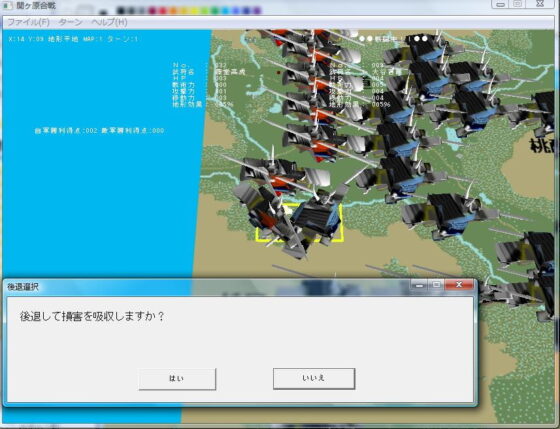The height and width of the screenshot is (429, 560).
Task: Click the 敵軍勝利得点:000 score text
Action: pos(133,131)
